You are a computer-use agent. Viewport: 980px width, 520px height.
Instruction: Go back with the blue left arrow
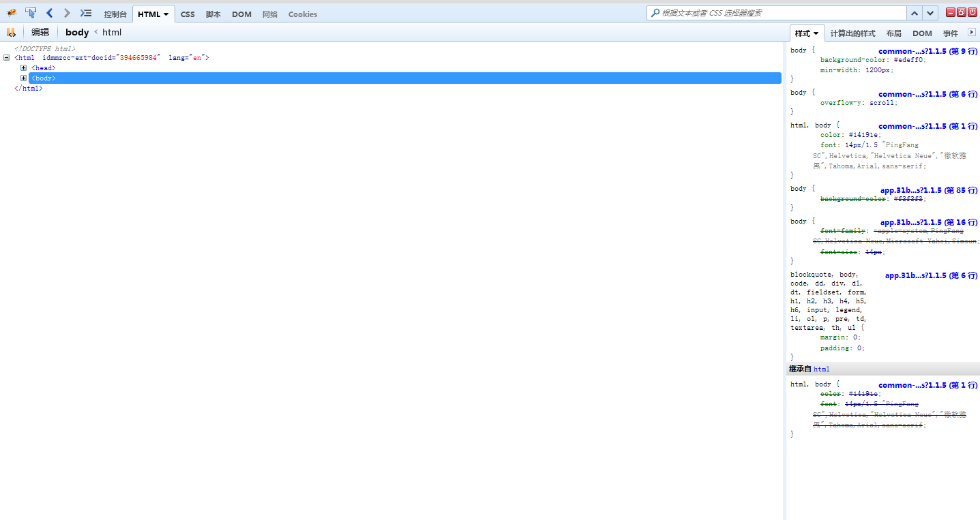click(x=49, y=13)
